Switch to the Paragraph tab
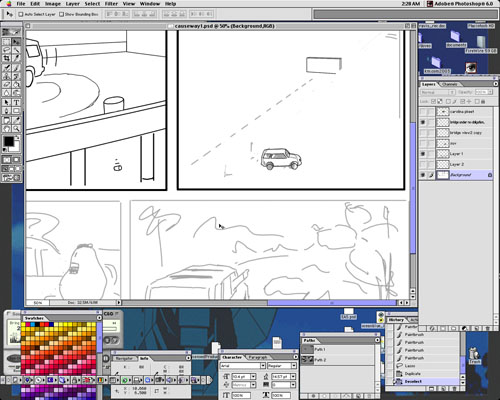Image resolution: width=500 pixels, height=400 pixels. tap(257, 357)
